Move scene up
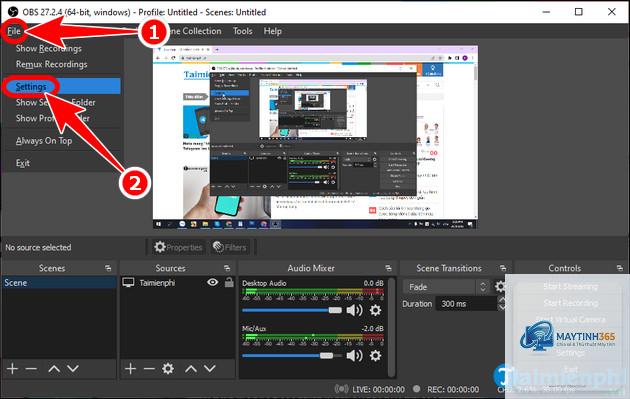Viewport: 630px width, 399px height. coord(54,368)
